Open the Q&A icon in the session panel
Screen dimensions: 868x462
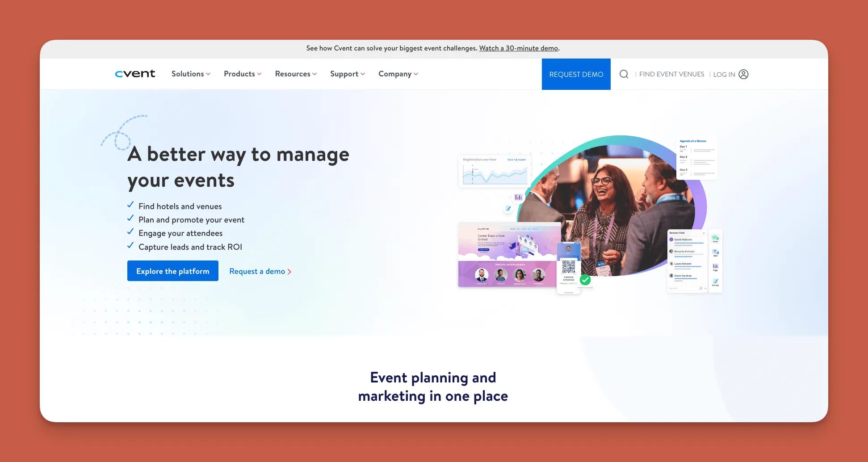(715, 252)
